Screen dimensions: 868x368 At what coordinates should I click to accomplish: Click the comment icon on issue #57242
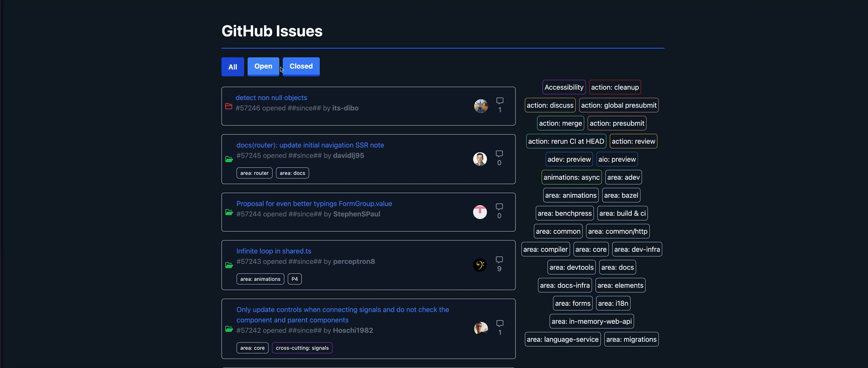click(500, 324)
